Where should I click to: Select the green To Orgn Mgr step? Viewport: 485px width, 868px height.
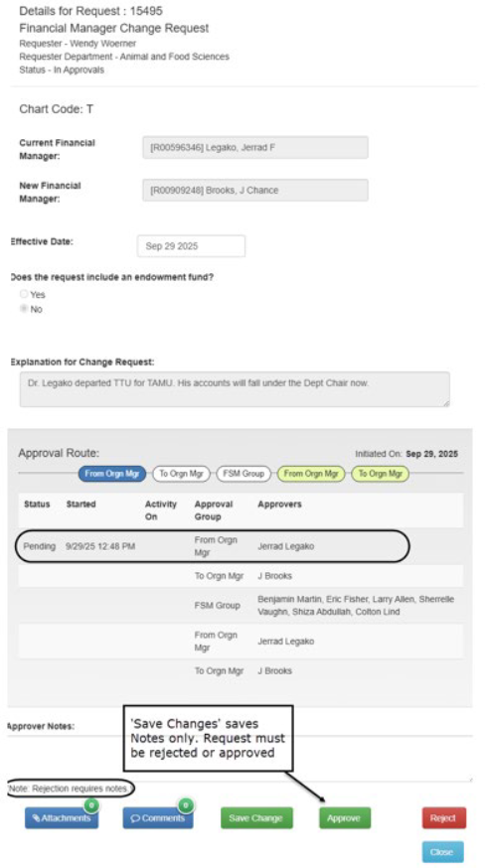coord(381,474)
